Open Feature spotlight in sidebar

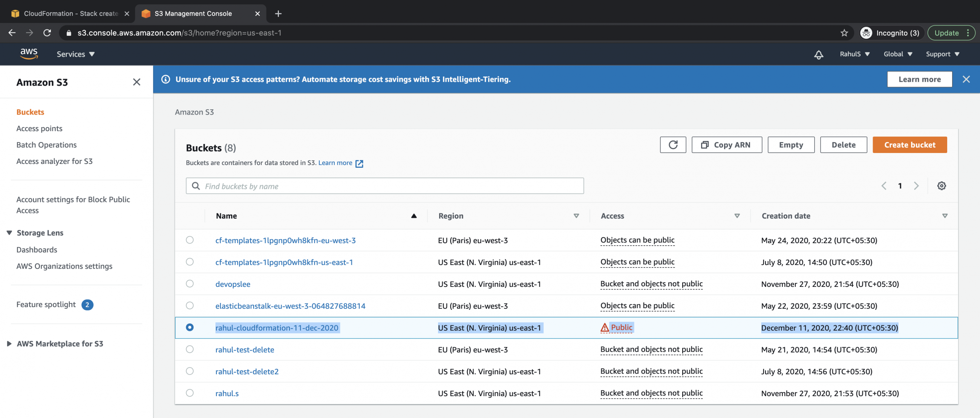pyautogui.click(x=46, y=305)
